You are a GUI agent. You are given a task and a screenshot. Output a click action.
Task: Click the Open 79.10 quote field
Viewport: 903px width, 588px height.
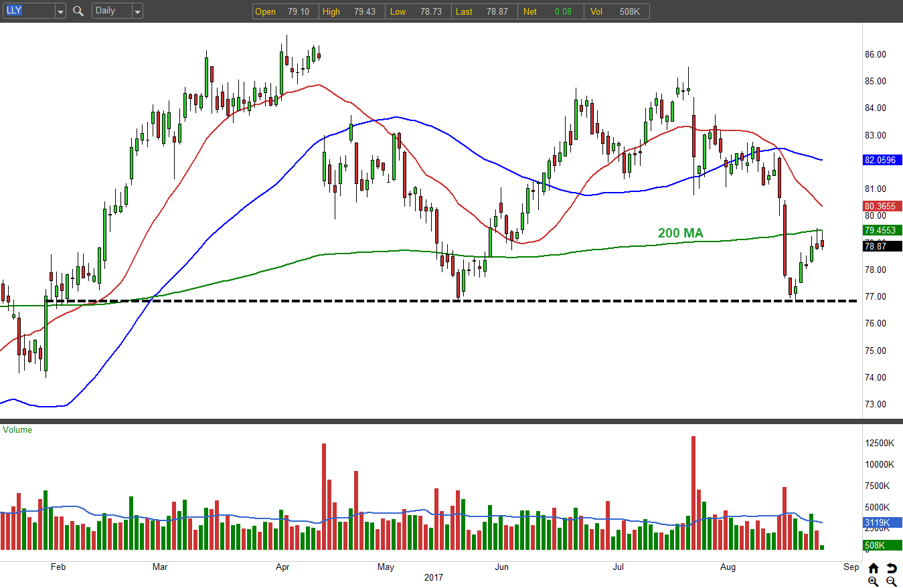tap(284, 11)
